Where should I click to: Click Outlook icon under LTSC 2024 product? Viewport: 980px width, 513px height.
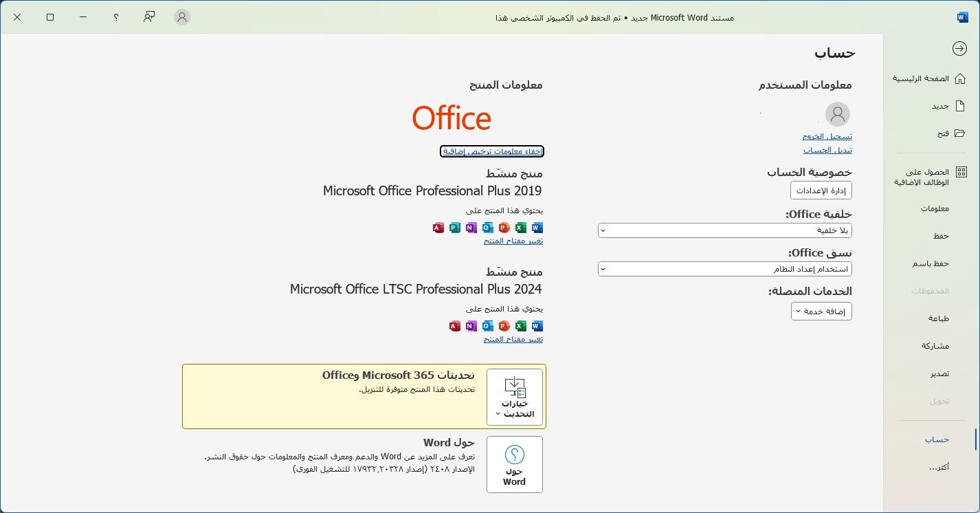[487, 326]
